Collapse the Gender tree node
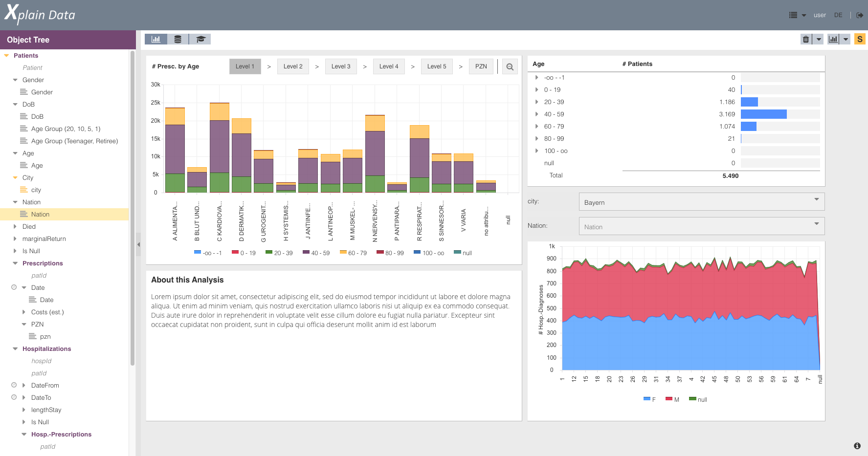The height and width of the screenshot is (456, 868). tap(15, 80)
